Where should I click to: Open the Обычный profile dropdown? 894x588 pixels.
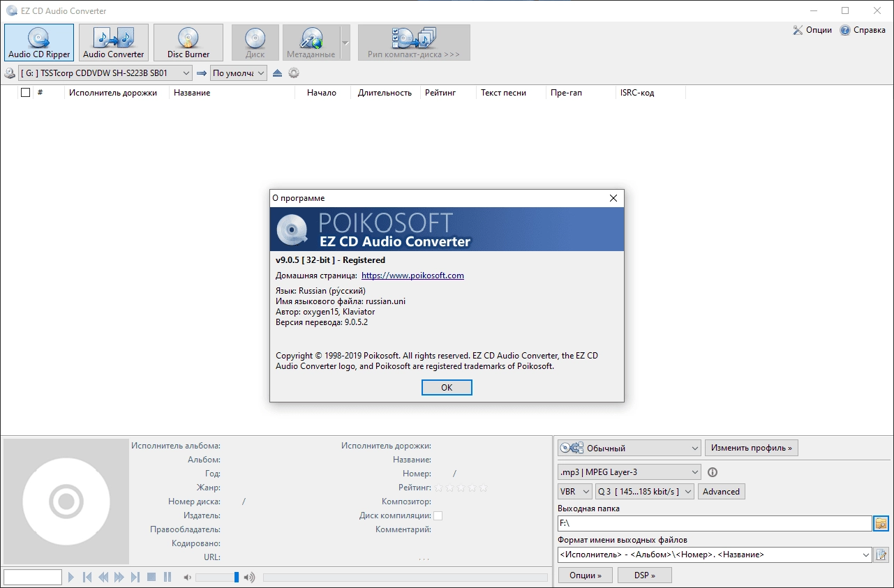click(629, 448)
